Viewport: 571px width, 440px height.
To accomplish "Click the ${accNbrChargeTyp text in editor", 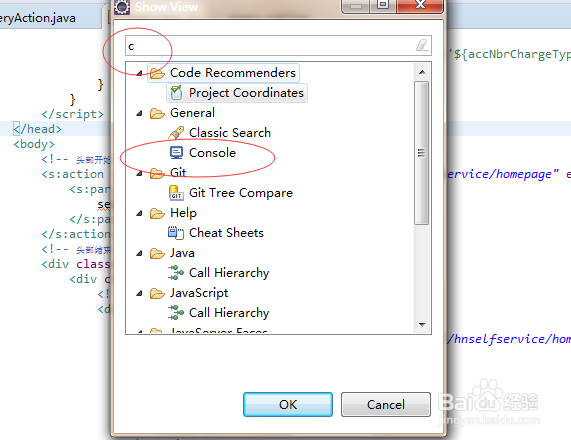I will click(x=512, y=55).
